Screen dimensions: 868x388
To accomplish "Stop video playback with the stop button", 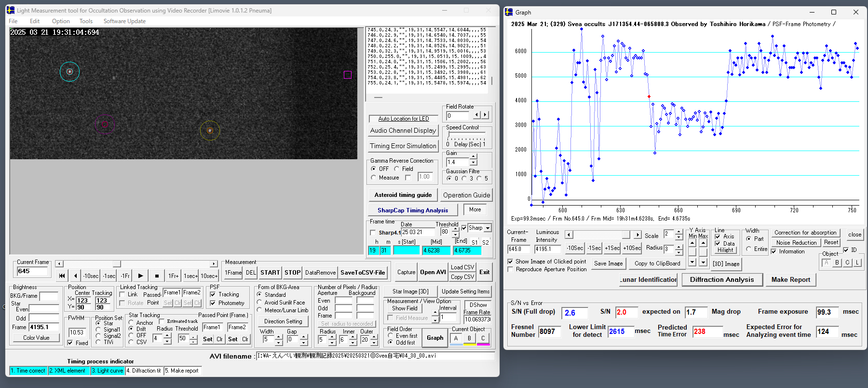I will pyautogui.click(x=157, y=276).
